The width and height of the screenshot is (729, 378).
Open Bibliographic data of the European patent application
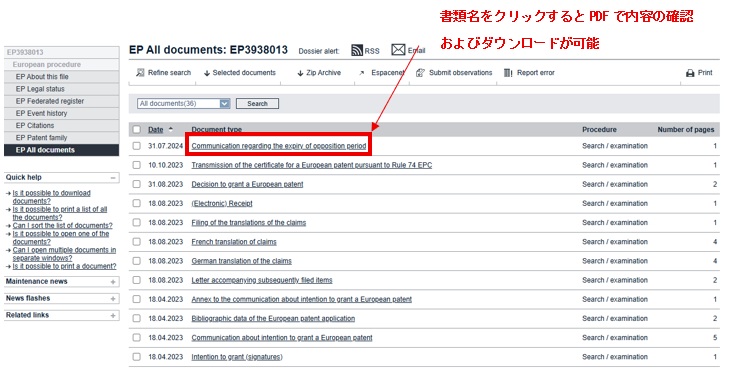coord(273,318)
